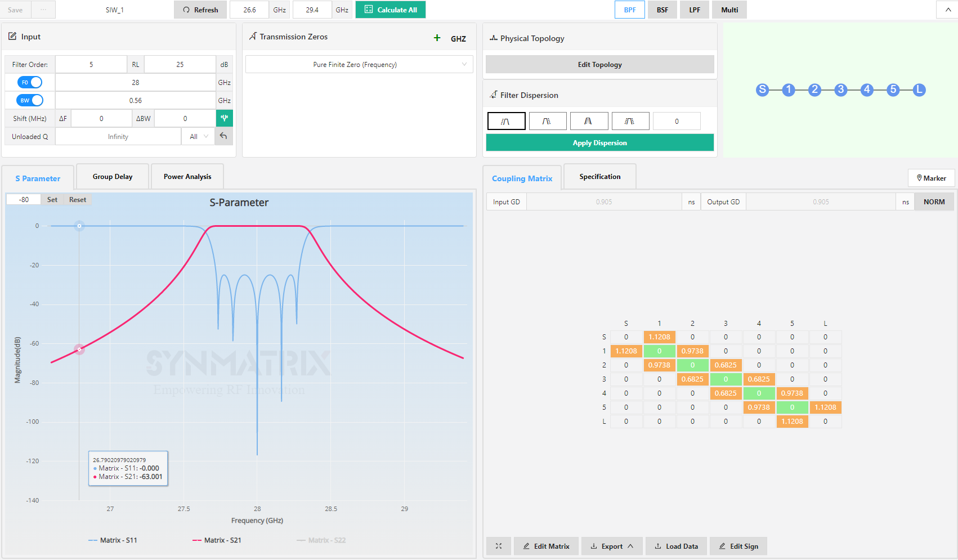Choose the symmetric dispersion profile icon
This screenshot has height=560, width=958.
click(x=589, y=120)
